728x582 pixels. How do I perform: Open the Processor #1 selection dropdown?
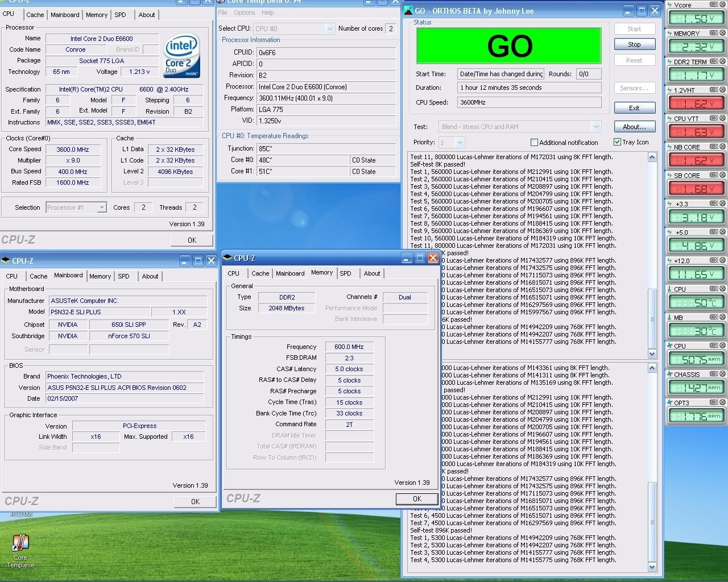[x=101, y=207]
